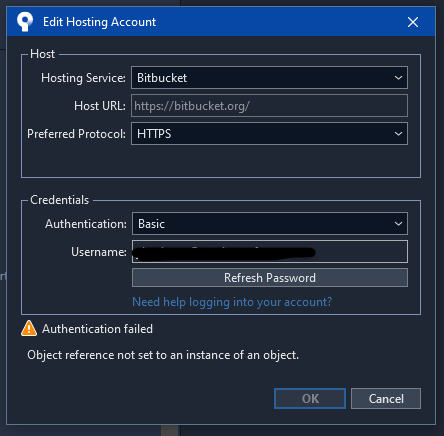444x436 pixels.
Task: Click the orange authentication warning icon
Action: coord(29,328)
